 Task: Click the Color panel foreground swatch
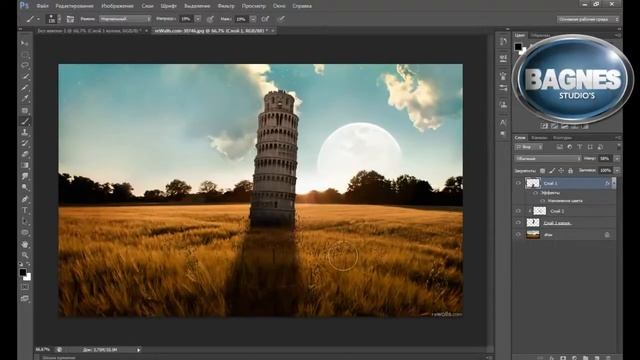[x=518, y=47]
